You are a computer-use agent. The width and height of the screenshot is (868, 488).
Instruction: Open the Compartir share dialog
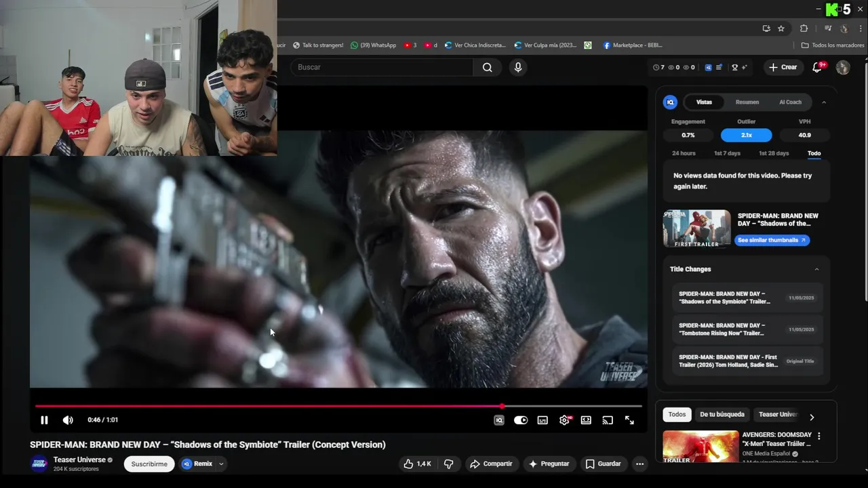(x=491, y=464)
